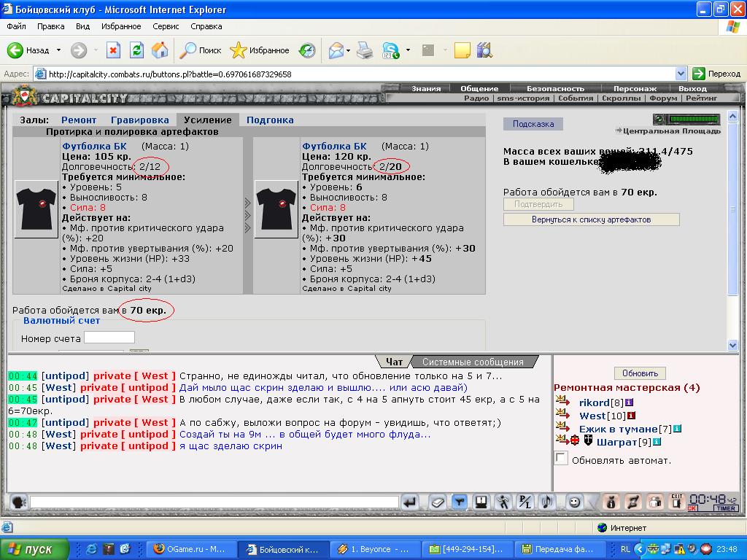Select the Системные сообщения chat tab

click(473, 362)
